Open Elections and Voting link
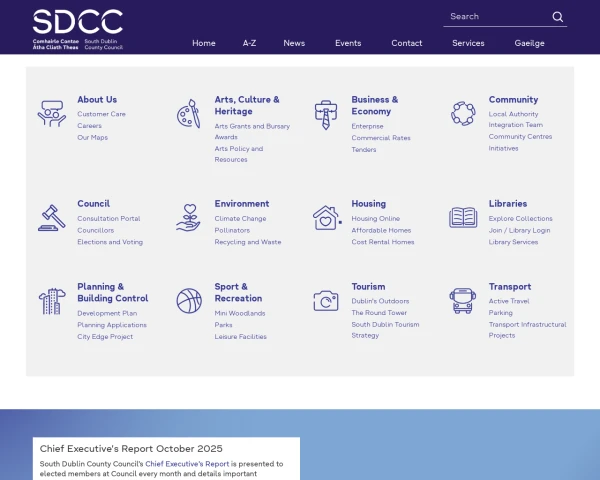This screenshot has height=480, width=600. (110, 242)
